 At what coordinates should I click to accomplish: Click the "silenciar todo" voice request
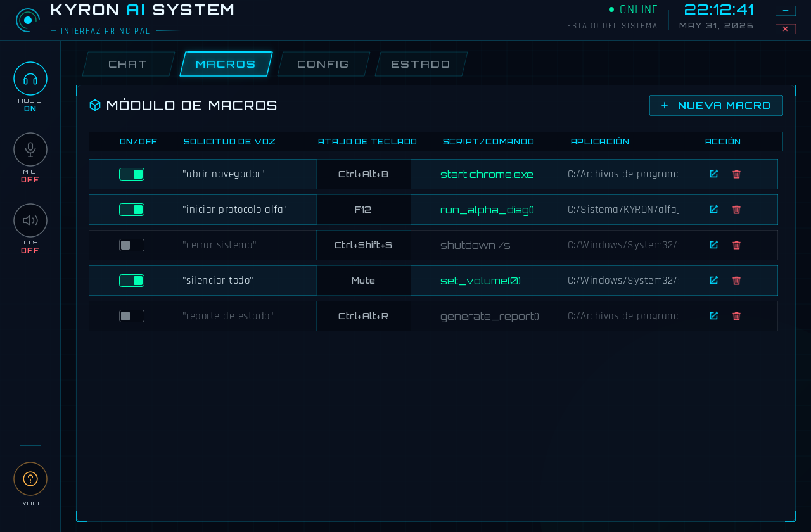coord(218,281)
